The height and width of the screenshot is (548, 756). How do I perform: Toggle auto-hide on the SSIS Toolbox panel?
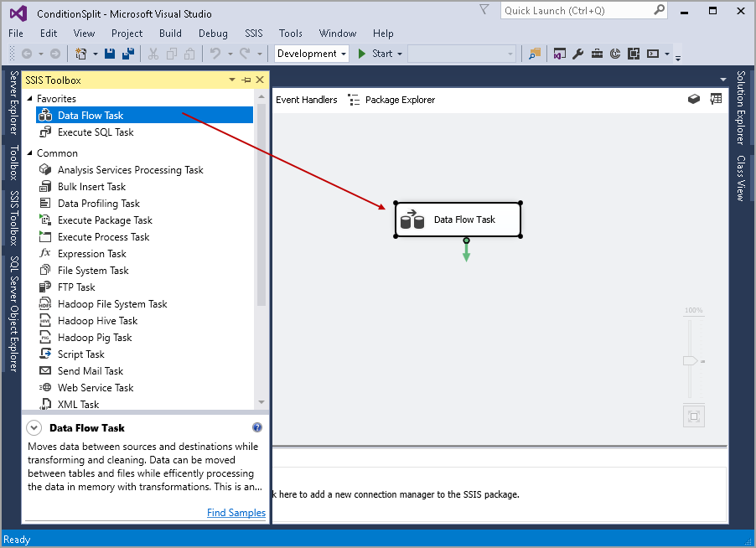pyautogui.click(x=246, y=79)
